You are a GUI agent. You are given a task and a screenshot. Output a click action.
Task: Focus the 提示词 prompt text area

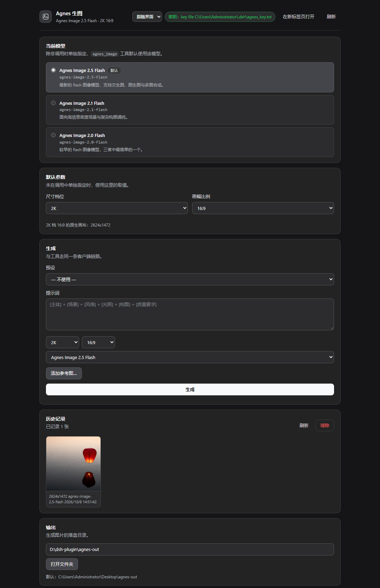click(190, 314)
